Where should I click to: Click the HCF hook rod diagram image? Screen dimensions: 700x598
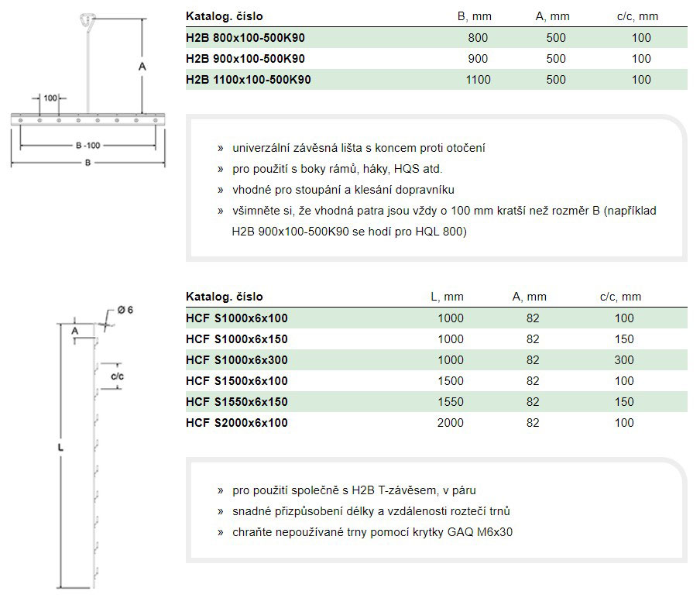point(94,448)
